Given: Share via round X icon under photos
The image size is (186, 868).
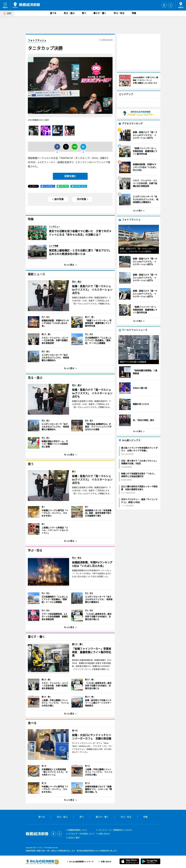Looking at the screenshot, I should [x=66, y=147].
